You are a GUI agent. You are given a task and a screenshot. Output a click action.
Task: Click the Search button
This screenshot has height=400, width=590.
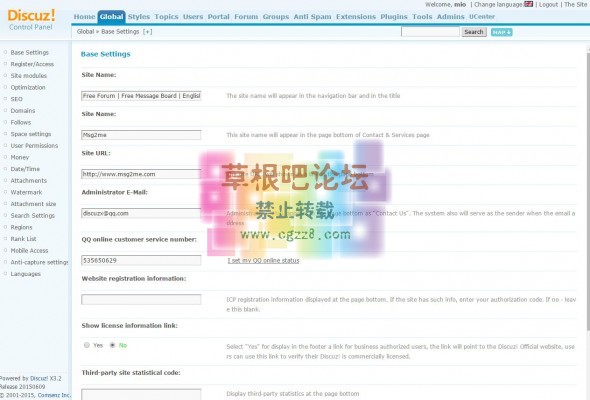(x=474, y=32)
